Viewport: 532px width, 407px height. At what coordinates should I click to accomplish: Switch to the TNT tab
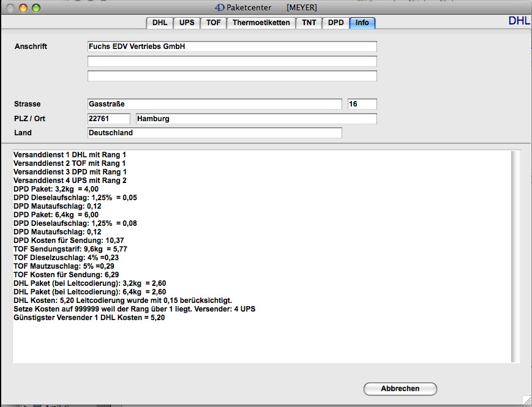coord(309,23)
